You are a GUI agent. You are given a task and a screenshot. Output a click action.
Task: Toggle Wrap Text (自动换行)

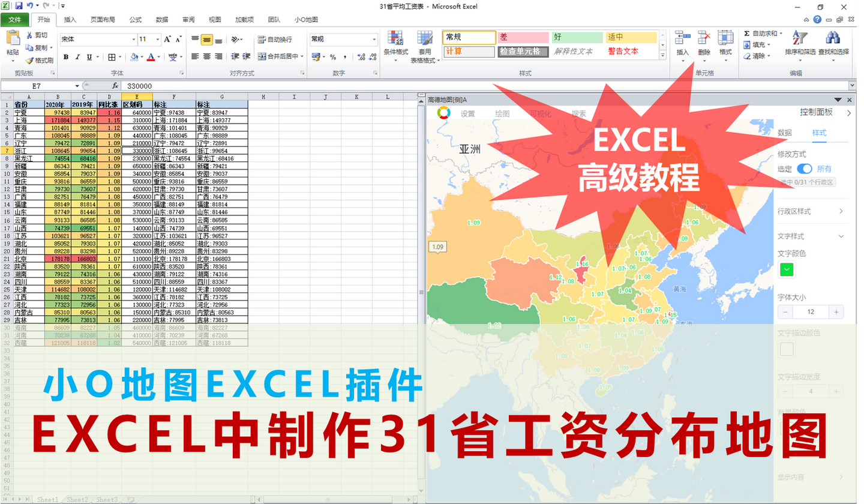pos(275,40)
